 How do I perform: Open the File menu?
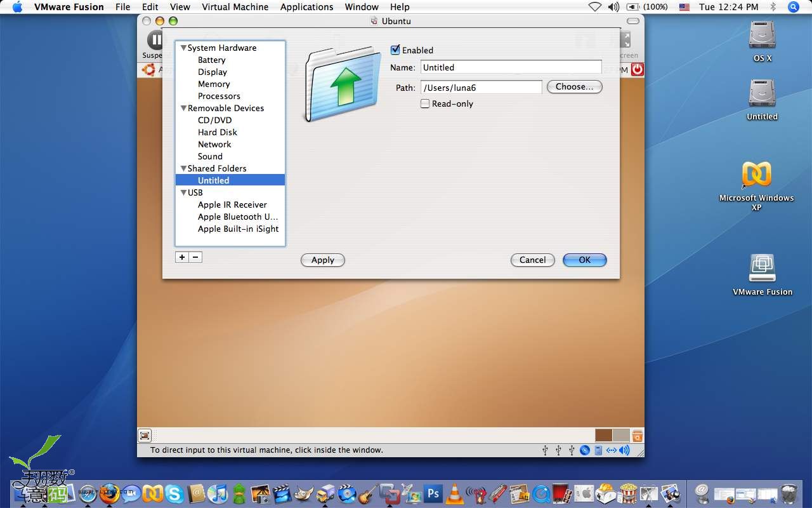click(123, 7)
